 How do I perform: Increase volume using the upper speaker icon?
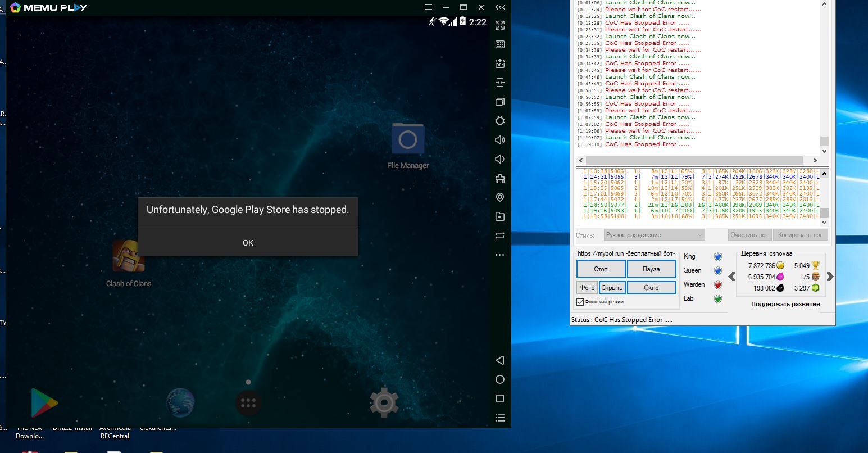click(500, 140)
